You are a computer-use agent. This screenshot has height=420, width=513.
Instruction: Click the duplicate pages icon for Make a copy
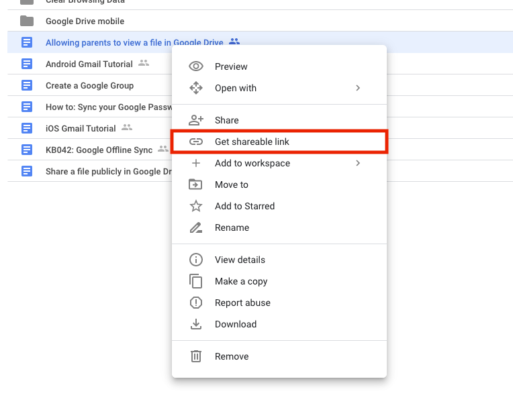tap(195, 281)
